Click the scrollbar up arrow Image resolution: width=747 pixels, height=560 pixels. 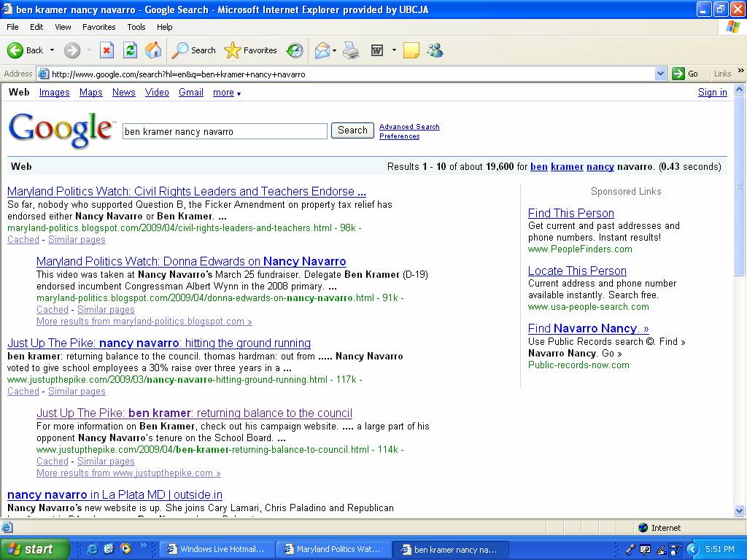tap(740, 89)
